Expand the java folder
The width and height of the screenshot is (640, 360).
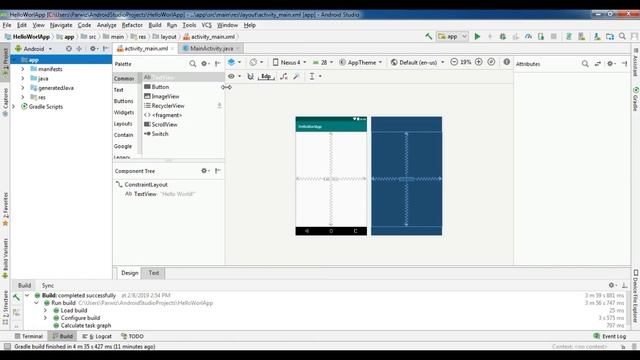coord(23,78)
